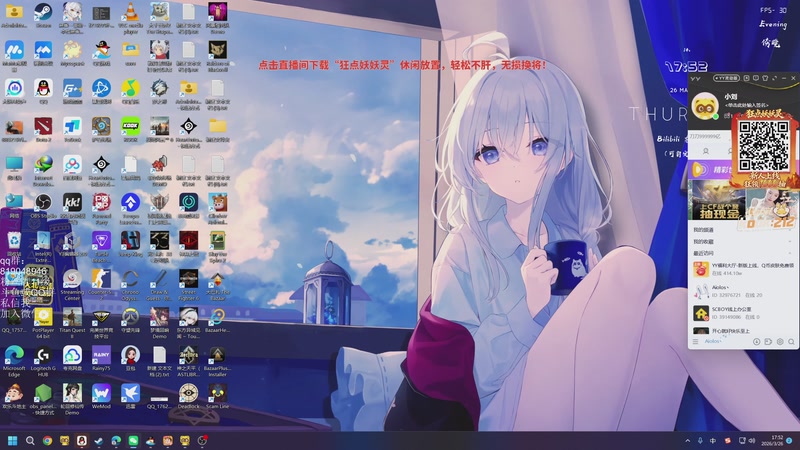Open Deadlock desktop shortcut
Image resolution: width=800 pixels, height=450 pixels.
[x=189, y=396]
